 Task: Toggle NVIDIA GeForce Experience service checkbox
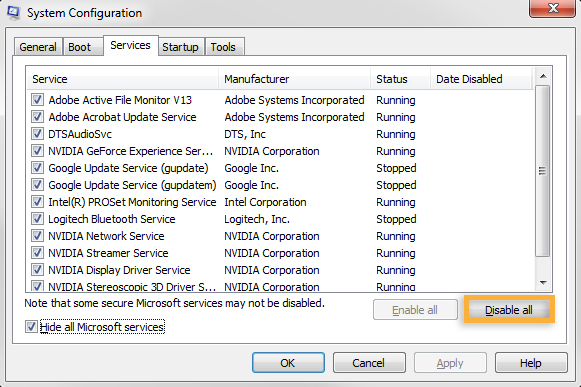[37, 151]
